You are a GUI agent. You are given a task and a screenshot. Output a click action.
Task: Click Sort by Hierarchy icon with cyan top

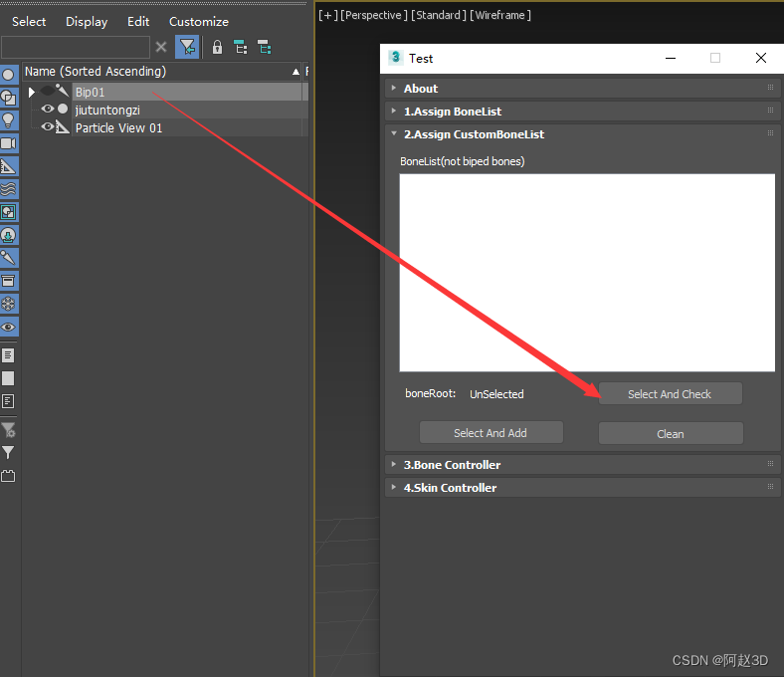click(x=241, y=48)
